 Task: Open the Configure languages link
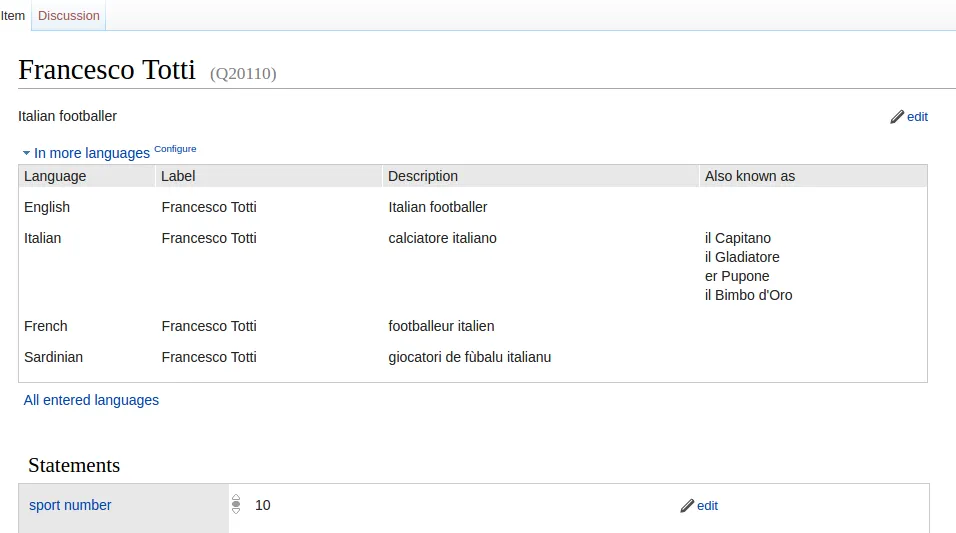(175, 149)
